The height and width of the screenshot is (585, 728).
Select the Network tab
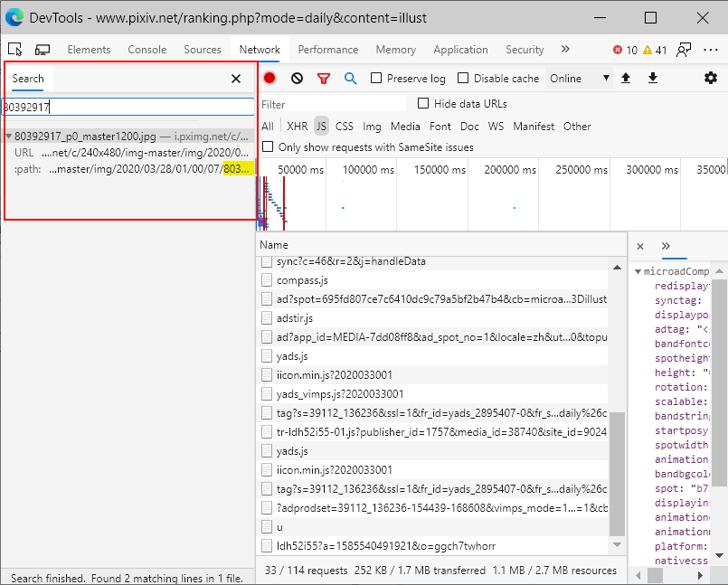tap(260, 50)
